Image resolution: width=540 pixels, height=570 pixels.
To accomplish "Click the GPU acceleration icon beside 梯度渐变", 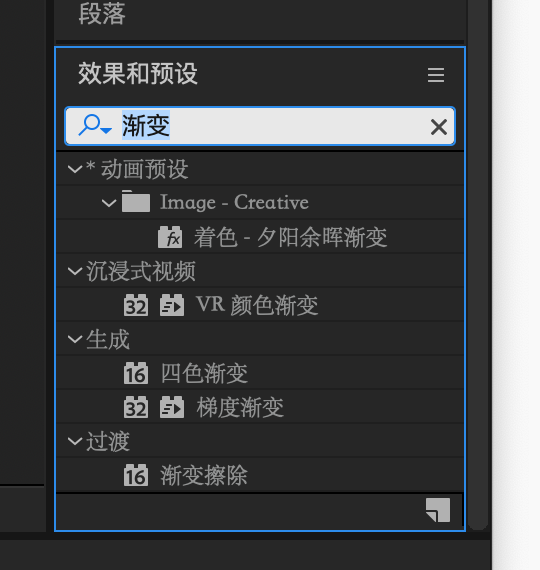I will point(172,407).
